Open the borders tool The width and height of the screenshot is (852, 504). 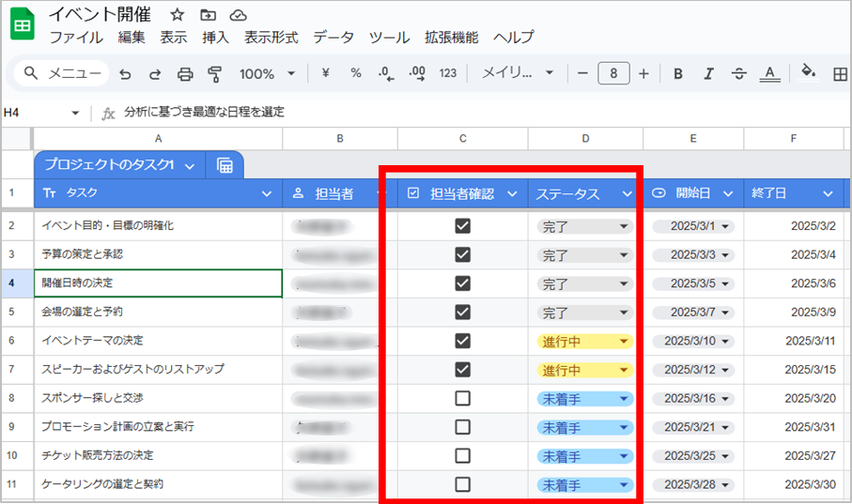[840, 74]
